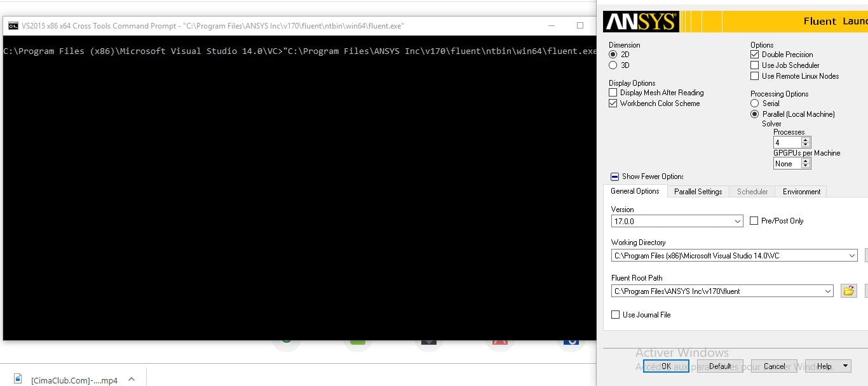The width and height of the screenshot is (868, 386).
Task: Open the Help button dropdown arrow
Action: (x=846, y=366)
